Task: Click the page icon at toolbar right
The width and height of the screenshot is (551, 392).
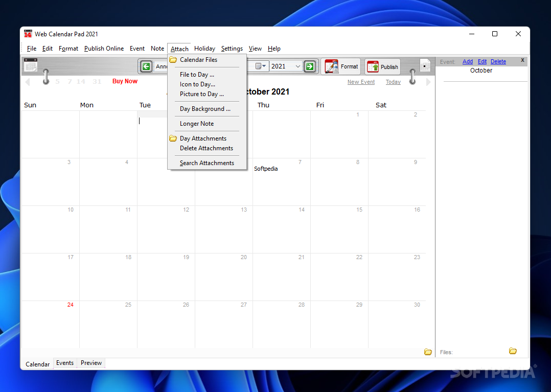Action: pos(425,65)
